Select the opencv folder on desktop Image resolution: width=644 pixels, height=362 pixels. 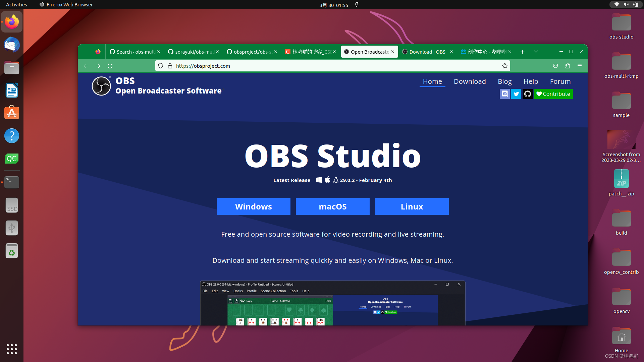pos(621,301)
